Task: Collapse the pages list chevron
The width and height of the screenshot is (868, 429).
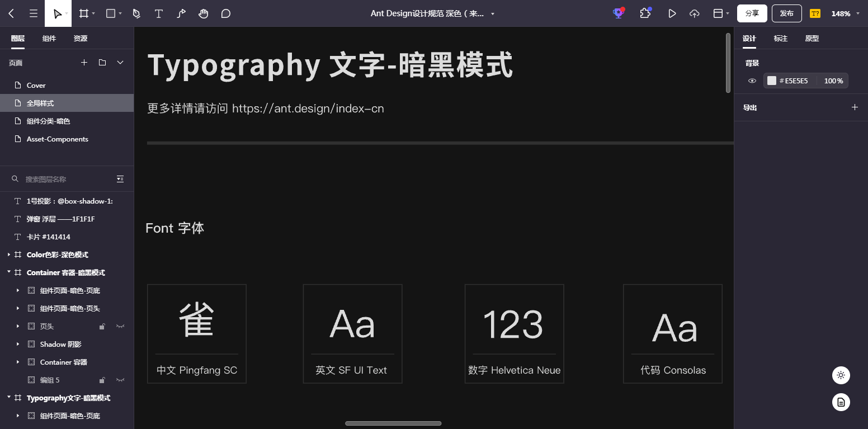Action: pyautogui.click(x=120, y=63)
